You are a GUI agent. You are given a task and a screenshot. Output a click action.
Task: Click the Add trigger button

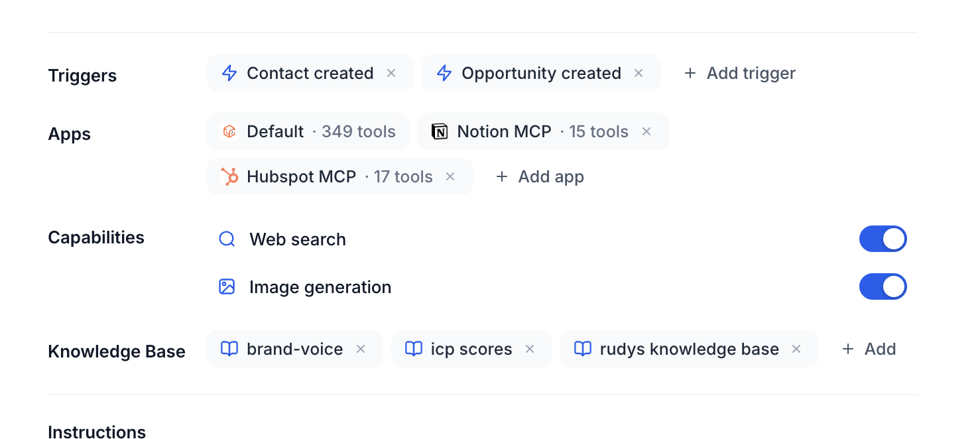[739, 73]
